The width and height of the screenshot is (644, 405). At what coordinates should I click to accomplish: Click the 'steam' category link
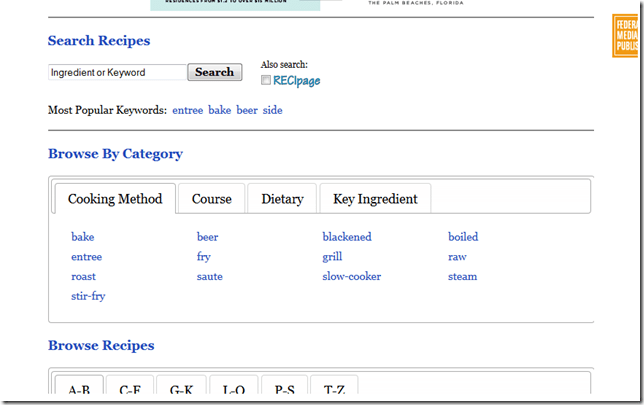pos(462,276)
